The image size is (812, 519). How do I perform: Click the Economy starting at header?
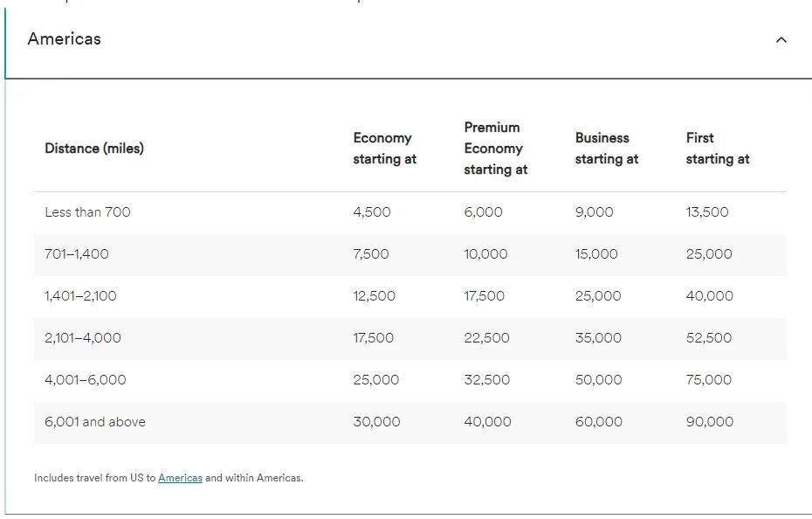[x=384, y=149]
